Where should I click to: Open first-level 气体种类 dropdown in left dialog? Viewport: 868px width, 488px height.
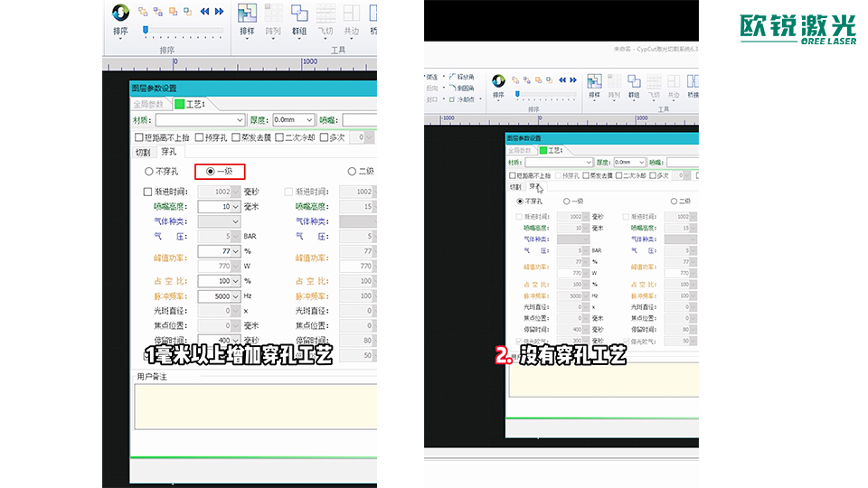pyautogui.click(x=219, y=221)
